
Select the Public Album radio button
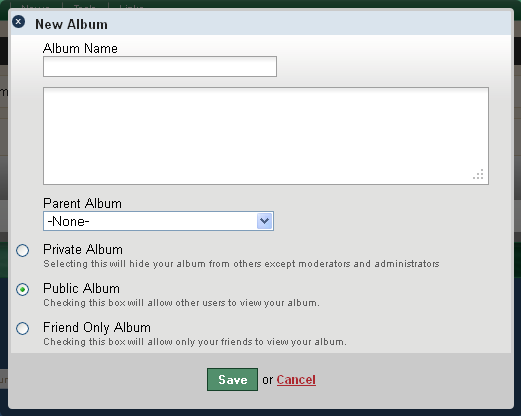(x=23, y=289)
